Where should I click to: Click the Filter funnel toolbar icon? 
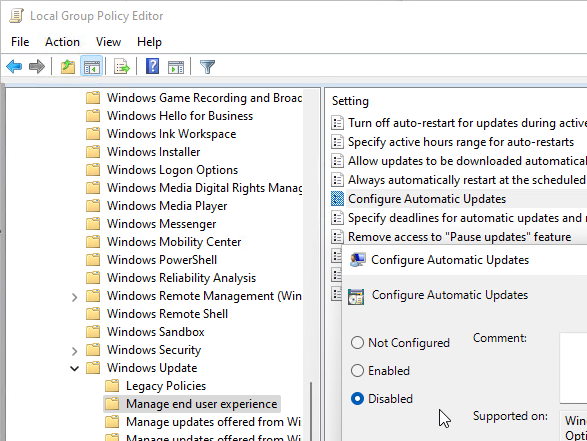click(x=207, y=67)
